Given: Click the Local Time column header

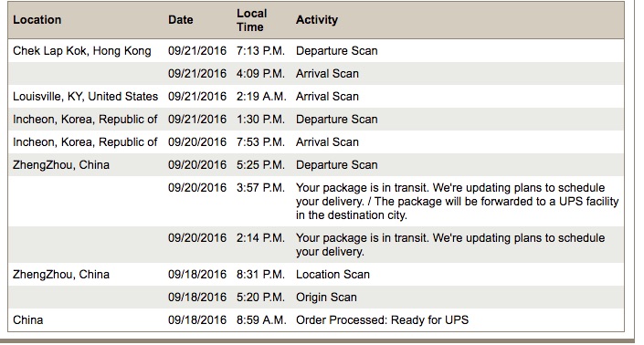Looking at the screenshot, I should coord(251,20).
